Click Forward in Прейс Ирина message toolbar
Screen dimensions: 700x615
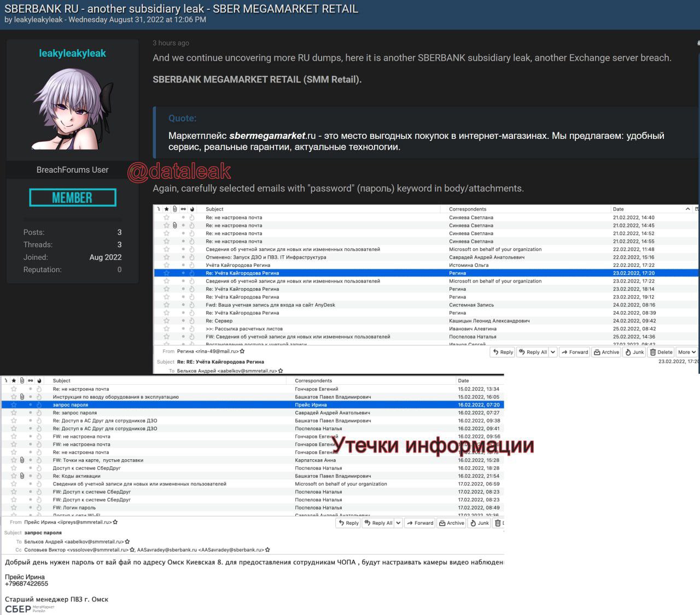419,523
